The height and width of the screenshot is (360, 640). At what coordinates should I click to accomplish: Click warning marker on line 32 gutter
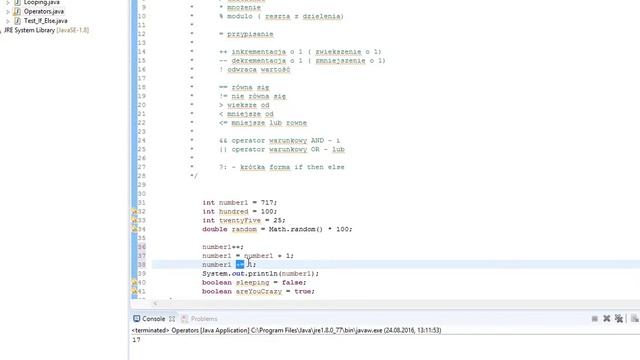(134, 211)
